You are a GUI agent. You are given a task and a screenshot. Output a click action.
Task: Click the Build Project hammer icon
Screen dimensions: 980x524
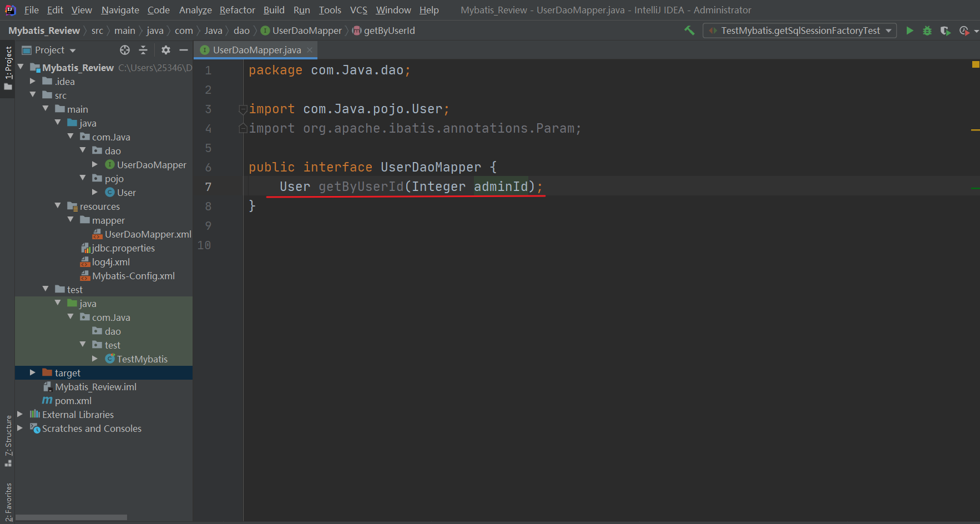(x=689, y=31)
